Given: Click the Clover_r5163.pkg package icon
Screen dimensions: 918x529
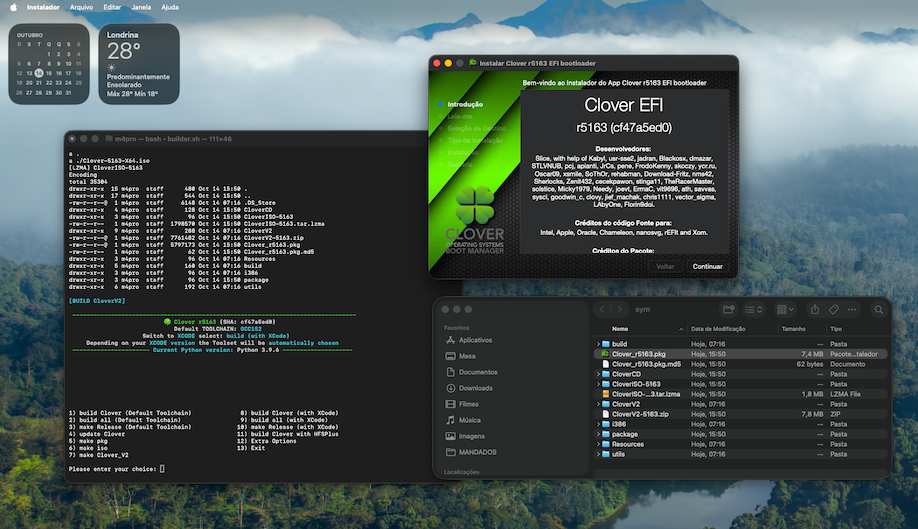Looking at the screenshot, I should [606, 354].
